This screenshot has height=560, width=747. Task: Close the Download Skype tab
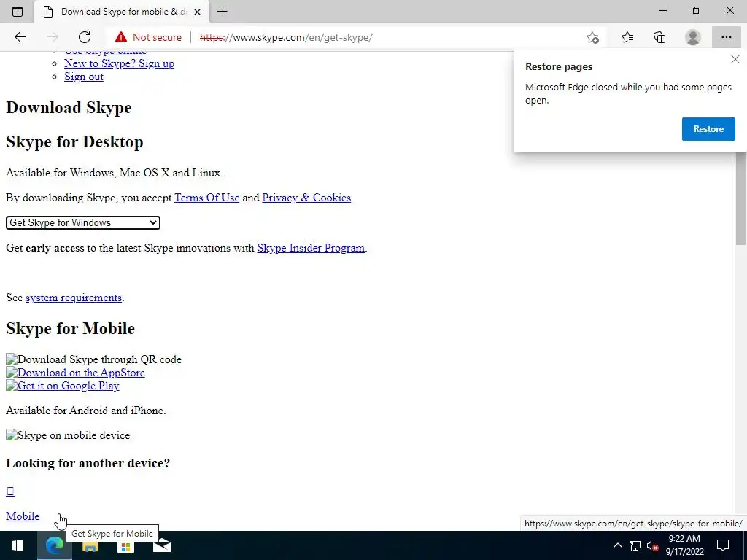click(x=197, y=12)
